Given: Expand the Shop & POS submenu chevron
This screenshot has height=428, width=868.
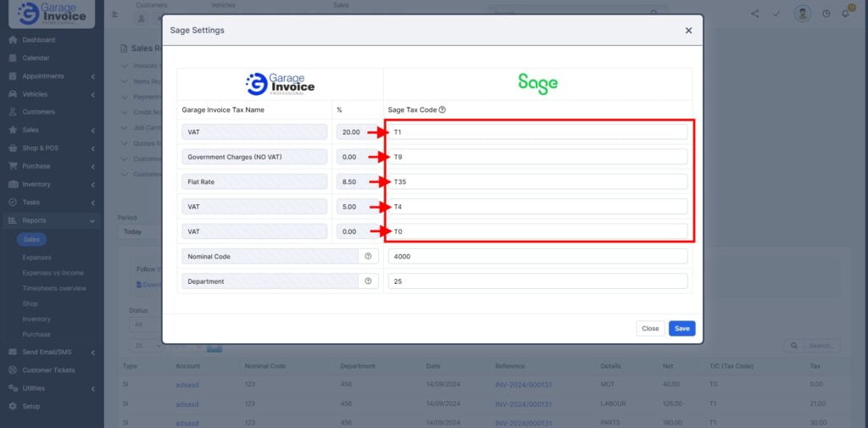Looking at the screenshot, I should point(93,148).
